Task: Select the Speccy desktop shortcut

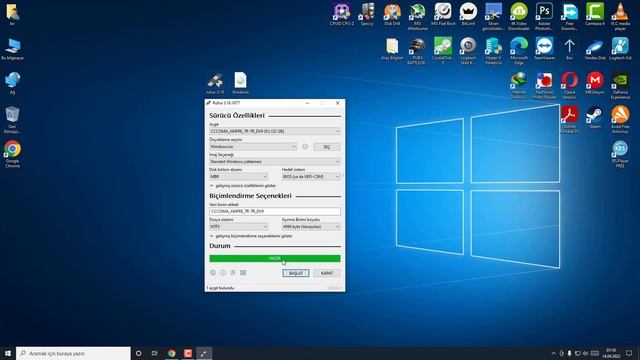Action: coord(367,15)
